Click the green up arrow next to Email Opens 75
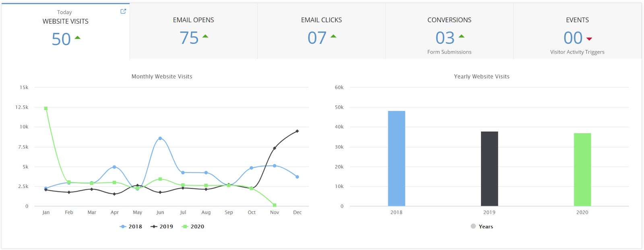644x250 pixels. pos(205,36)
